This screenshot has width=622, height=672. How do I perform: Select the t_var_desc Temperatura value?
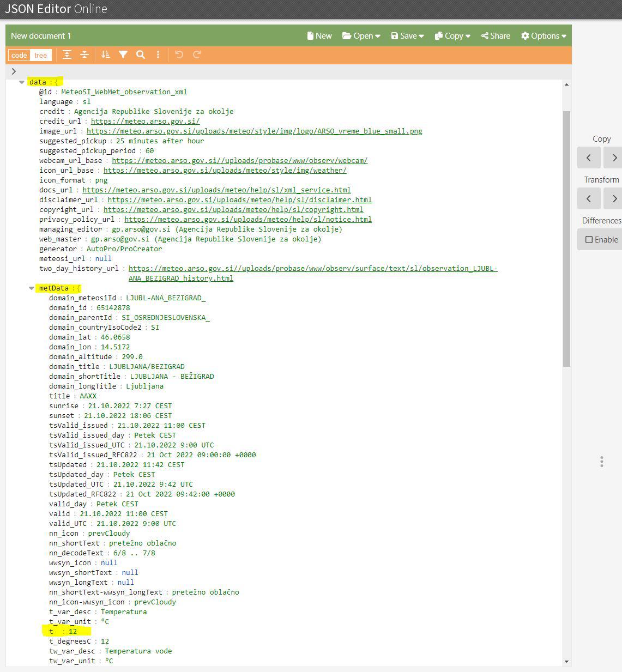point(123,612)
